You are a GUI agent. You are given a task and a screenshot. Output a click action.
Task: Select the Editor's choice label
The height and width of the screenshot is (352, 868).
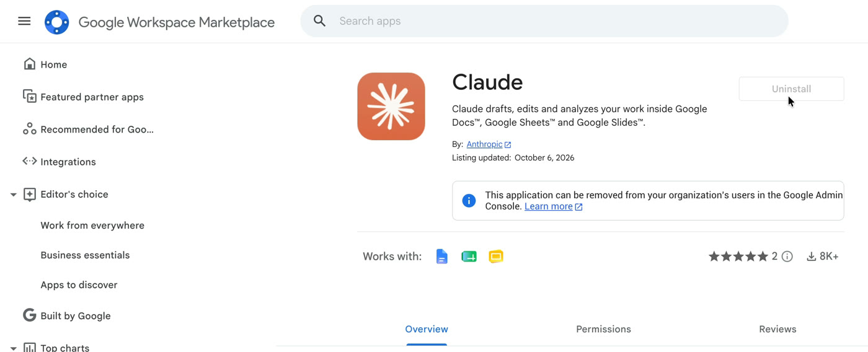74,194
